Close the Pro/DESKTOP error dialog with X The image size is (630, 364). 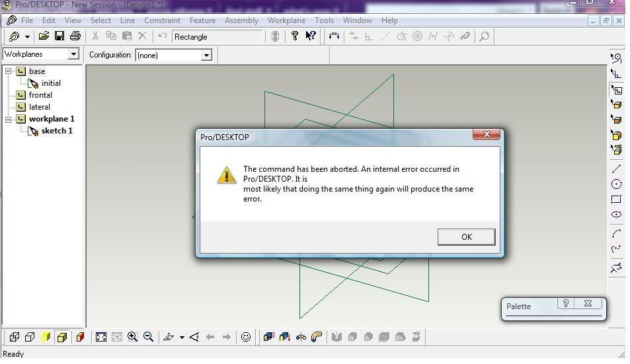[x=487, y=134]
